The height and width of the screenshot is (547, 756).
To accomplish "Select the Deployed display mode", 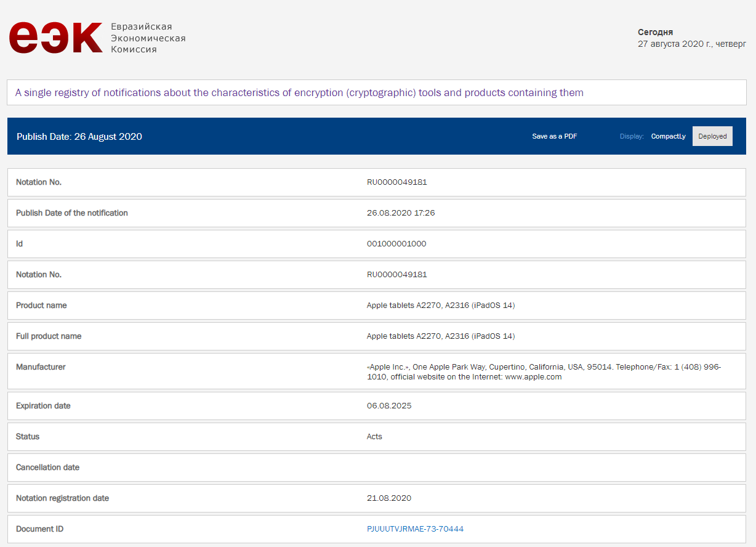I will (712, 136).
